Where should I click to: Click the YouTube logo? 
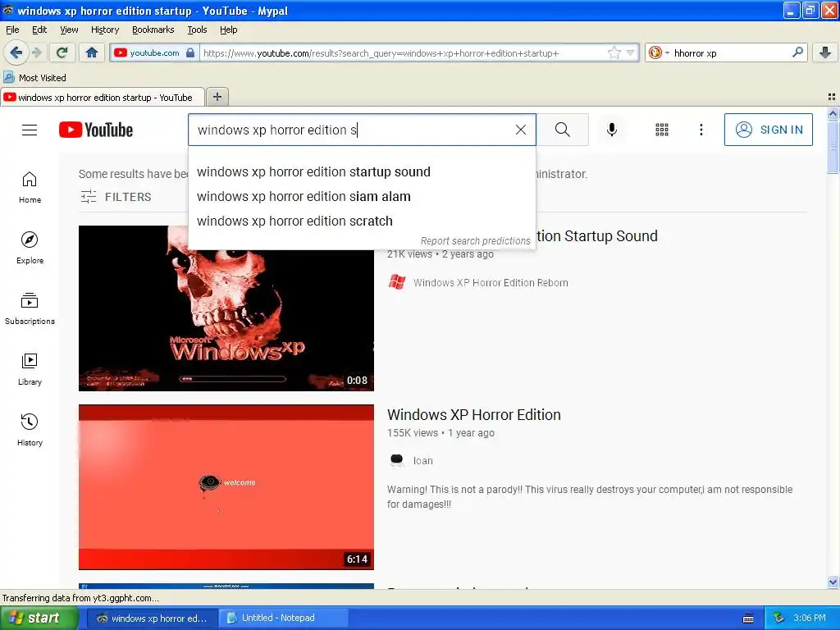click(x=96, y=130)
